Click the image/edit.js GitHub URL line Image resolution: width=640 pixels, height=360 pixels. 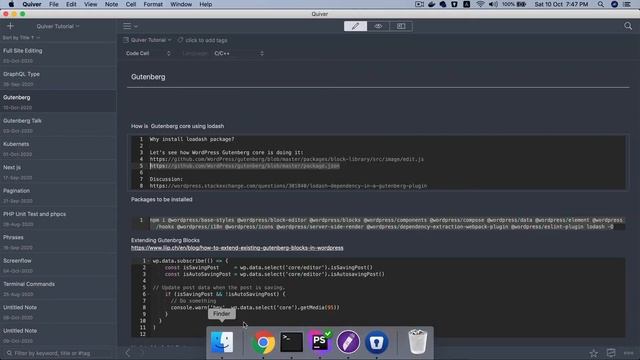[x=287, y=159]
